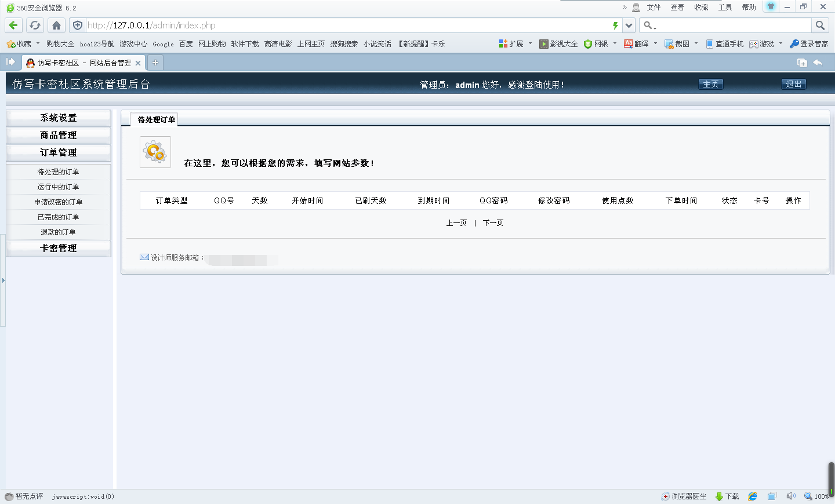Collapse 订单管理 sidebar section
The width and height of the screenshot is (835, 504).
[x=58, y=153]
